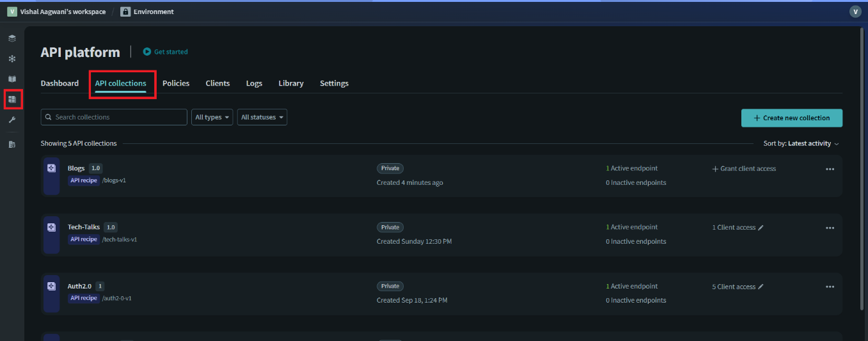Click the API recipe badge under Auth2.0
The width and height of the screenshot is (868, 341).
click(x=84, y=298)
